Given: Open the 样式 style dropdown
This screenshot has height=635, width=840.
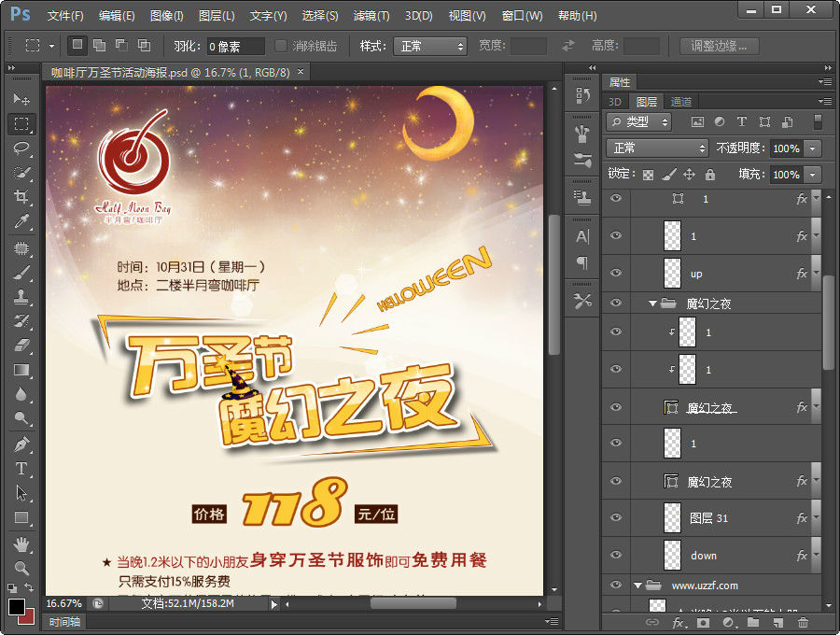Looking at the screenshot, I should coord(430,46).
